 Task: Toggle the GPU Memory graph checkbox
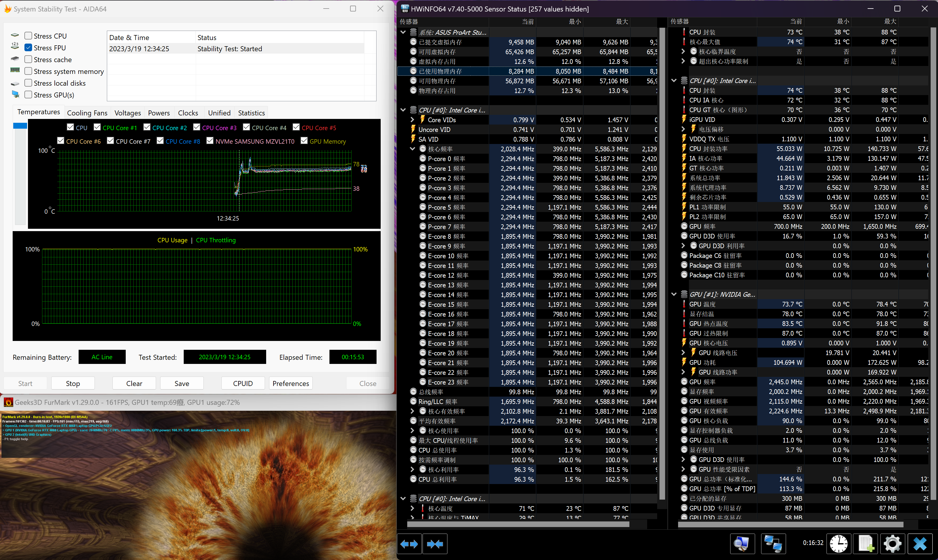[x=304, y=141]
